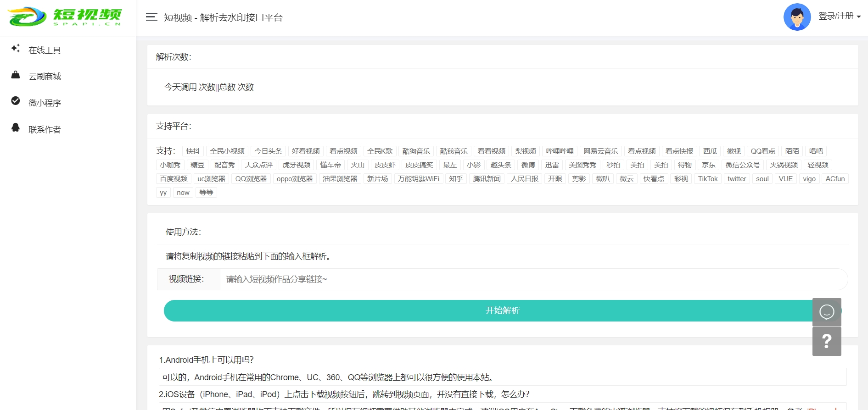Click the 酷我音乐 tag

click(x=454, y=151)
